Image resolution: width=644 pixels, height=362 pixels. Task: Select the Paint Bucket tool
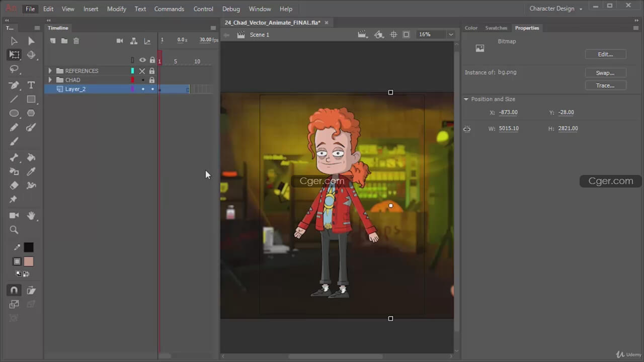tap(31, 157)
